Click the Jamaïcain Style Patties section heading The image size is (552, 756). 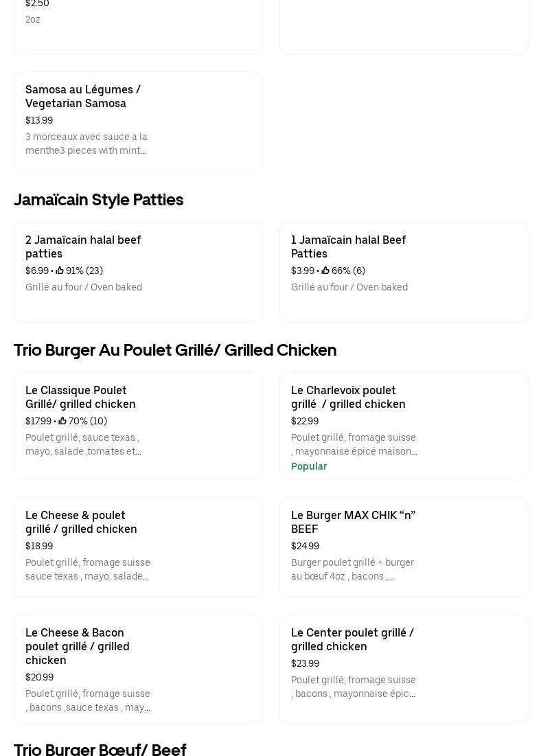pyautogui.click(x=98, y=200)
